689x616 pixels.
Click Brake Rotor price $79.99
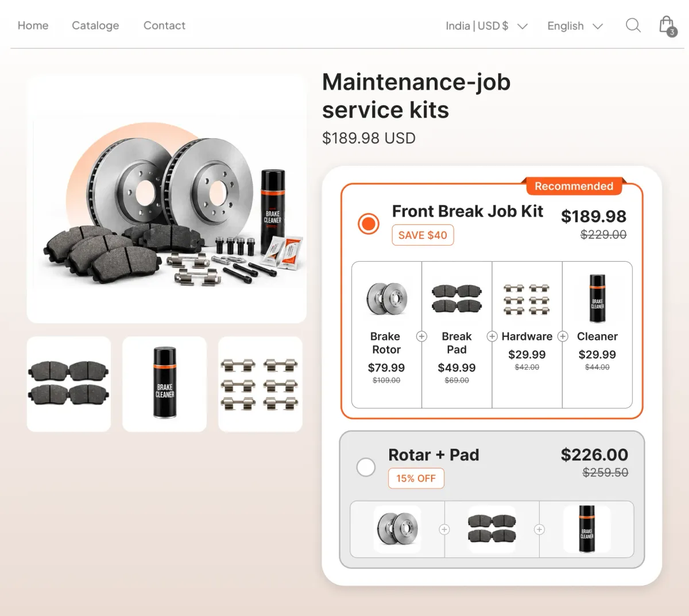click(386, 367)
